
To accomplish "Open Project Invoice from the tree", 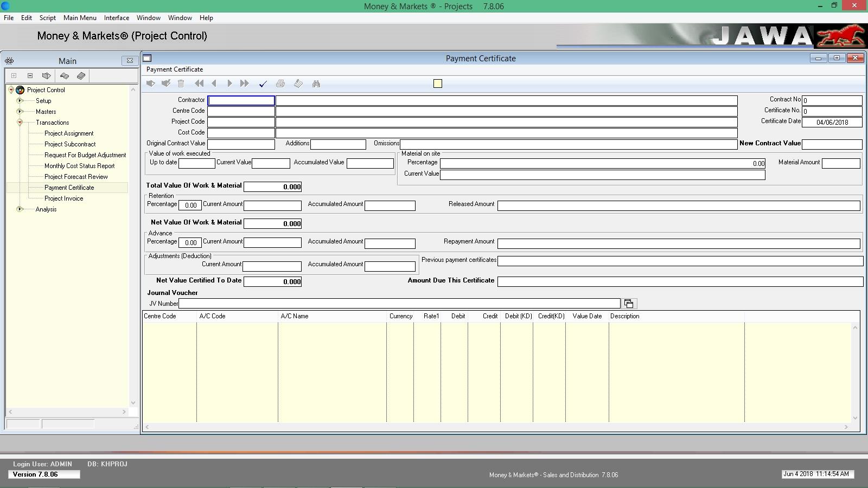I will pyautogui.click(x=64, y=198).
